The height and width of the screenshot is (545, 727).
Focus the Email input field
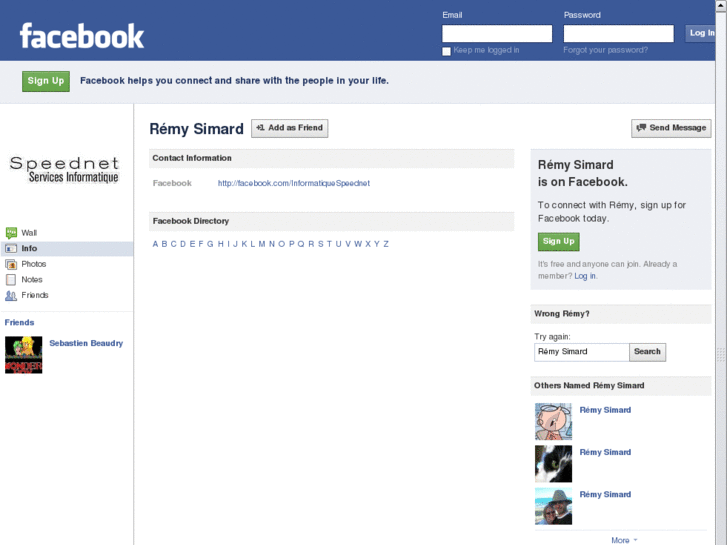[x=497, y=33]
